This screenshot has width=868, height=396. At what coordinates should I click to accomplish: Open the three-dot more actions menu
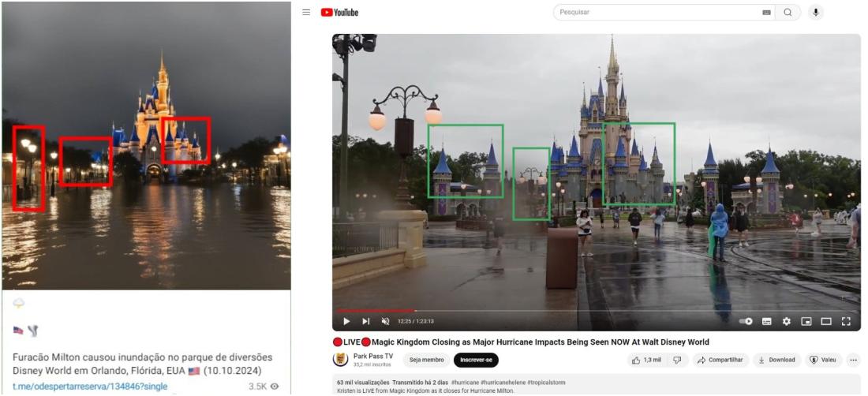(854, 360)
